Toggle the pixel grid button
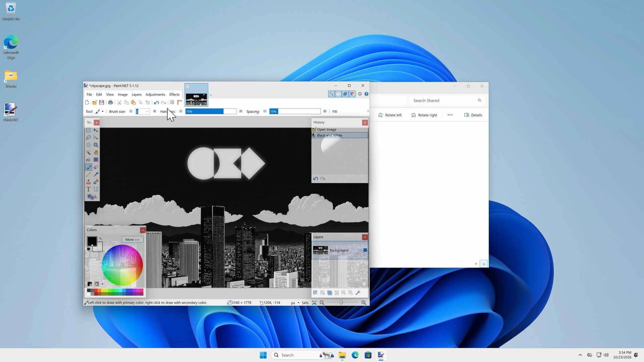 click(172, 103)
